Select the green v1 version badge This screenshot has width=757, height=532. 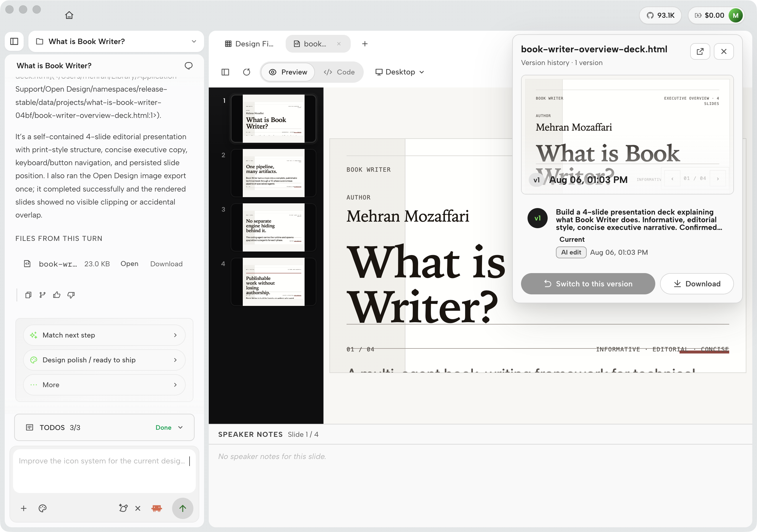(537, 218)
